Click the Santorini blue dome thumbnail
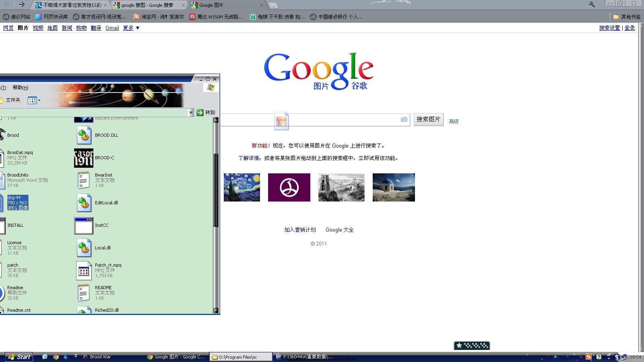This screenshot has width=644, height=362. [394, 187]
